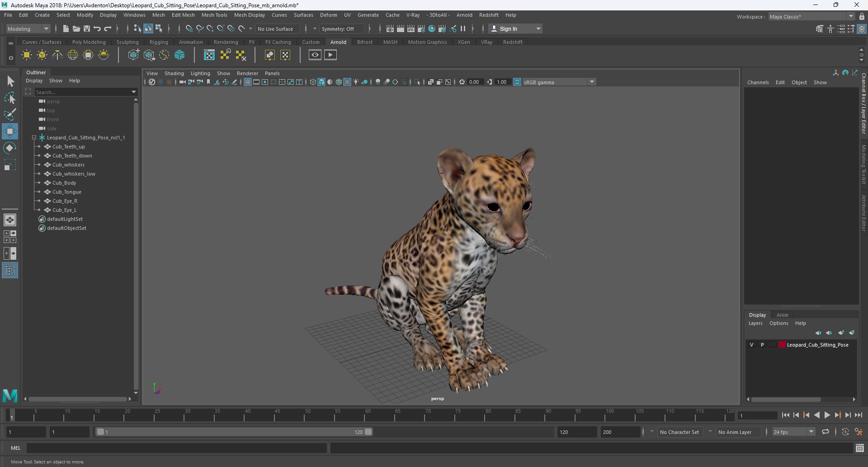Open the Arnold menu in menu bar

pos(464,15)
